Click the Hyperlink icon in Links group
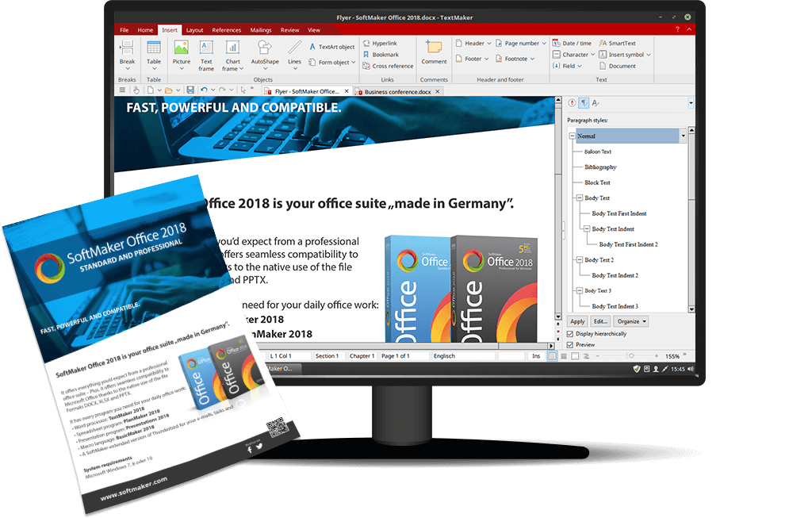812x518 pixels. click(x=384, y=43)
